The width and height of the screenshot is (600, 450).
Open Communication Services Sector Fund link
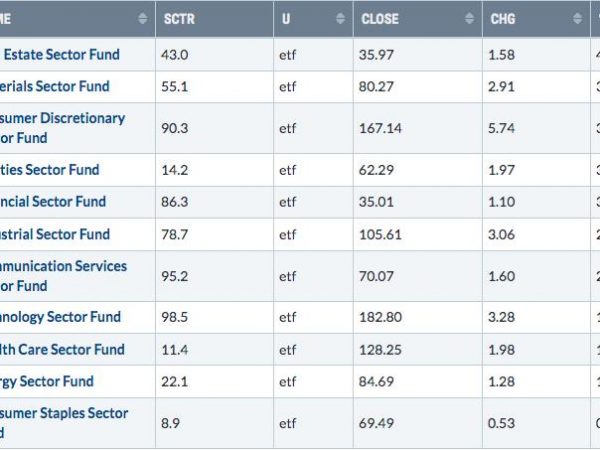click(64, 276)
